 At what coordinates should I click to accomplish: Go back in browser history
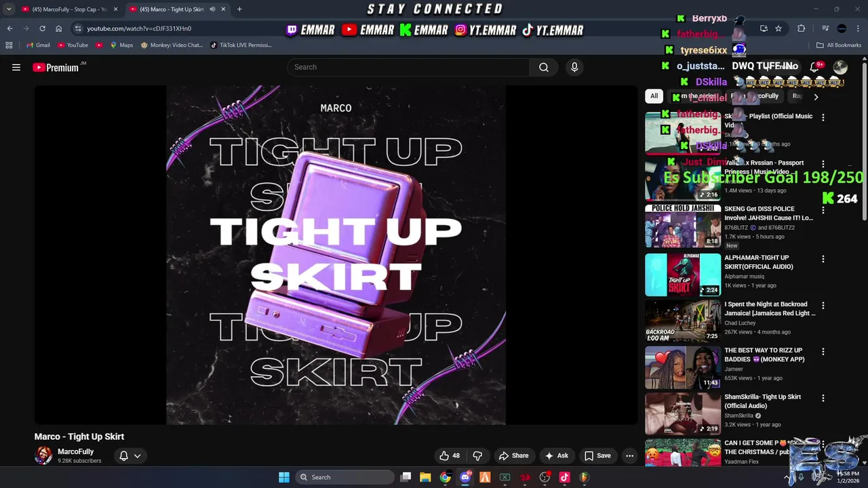tap(9, 28)
